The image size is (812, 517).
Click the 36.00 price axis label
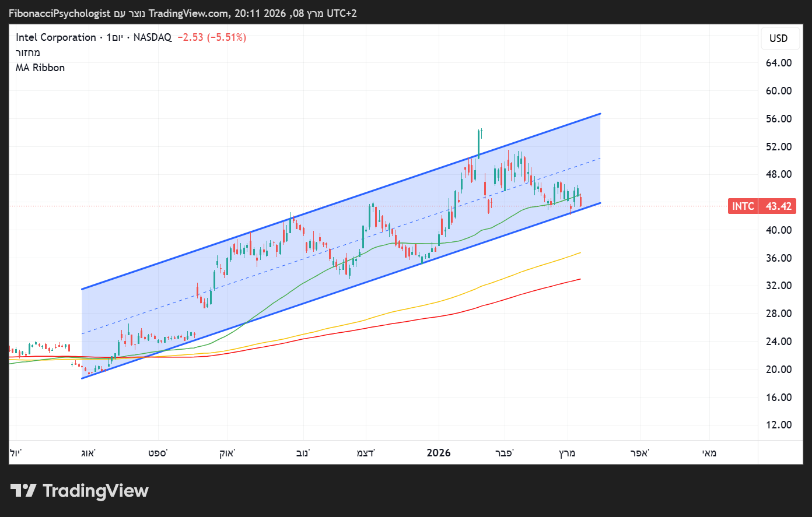coord(779,258)
